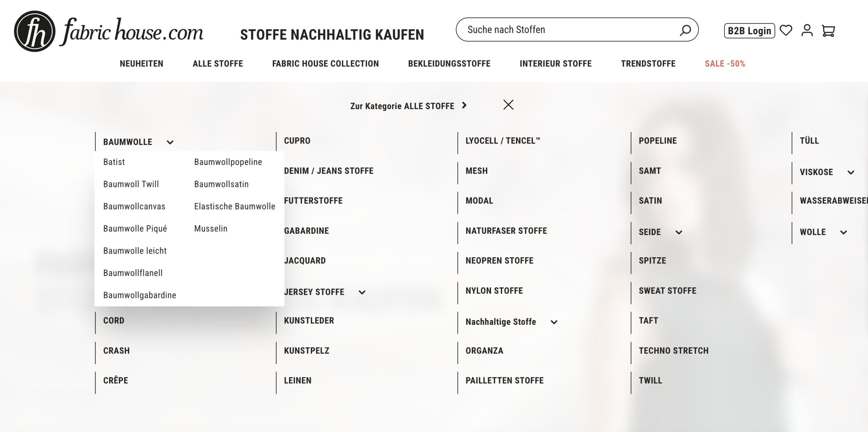The width and height of the screenshot is (868, 432).
Task: Select Baumwollflanell subcategory
Action: (x=133, y=273)
